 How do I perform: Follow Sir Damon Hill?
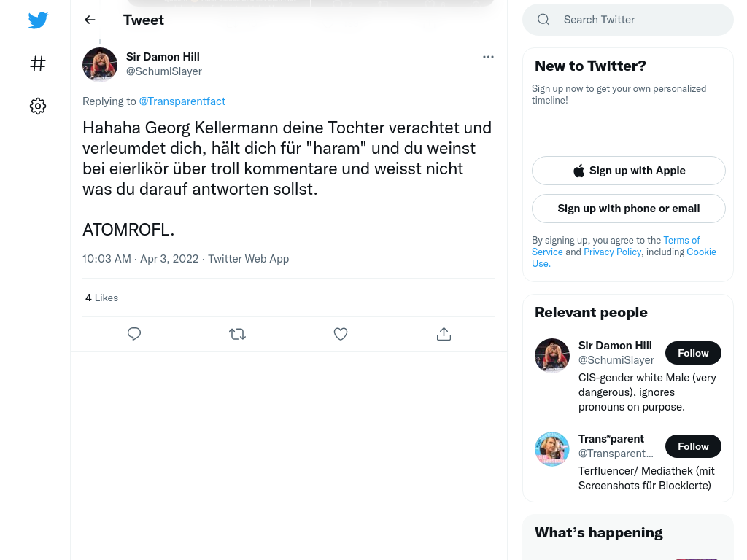(692, 353)
